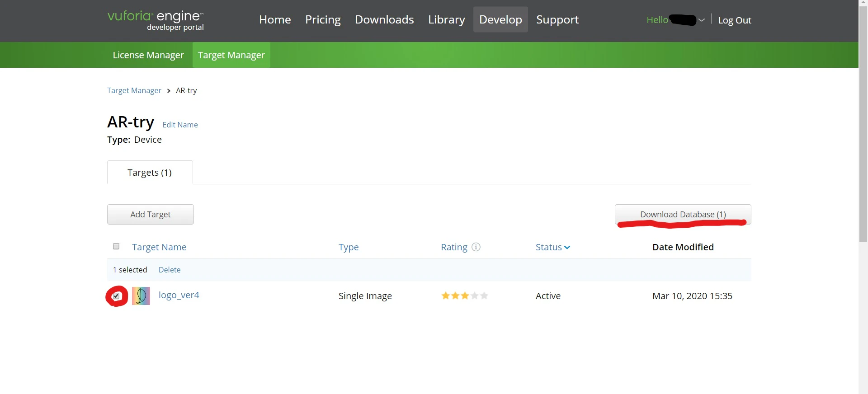The width and height of the screenshot is (868, 394).
Task: Click the Vuforia engine developer portal logo
Action: (156, 21)
